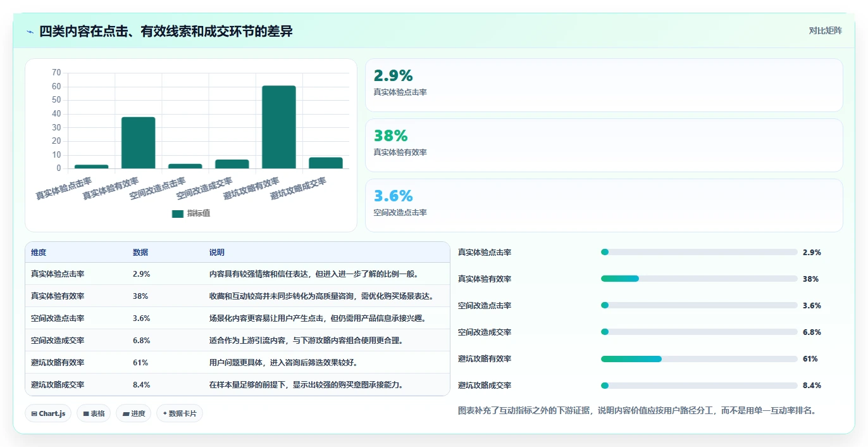Click the 空间改造点击率 progress bar
The height and width of the screenshot is (447, 868).
tap(699, 305)
